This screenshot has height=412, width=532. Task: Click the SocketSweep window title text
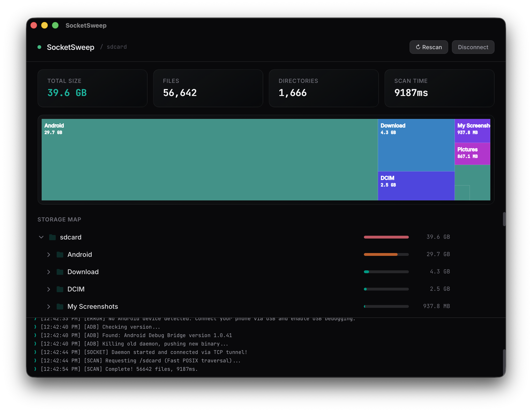click(86, 25)
